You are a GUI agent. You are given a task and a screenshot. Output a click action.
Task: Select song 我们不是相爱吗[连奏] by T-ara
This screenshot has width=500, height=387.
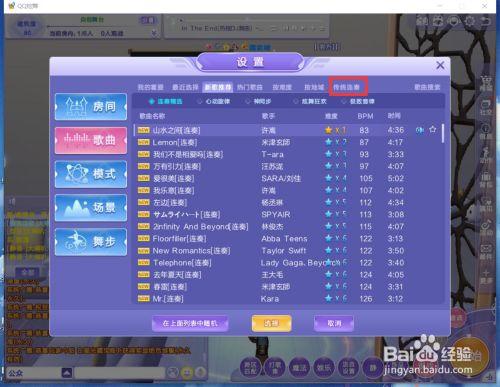click(287, 154)
